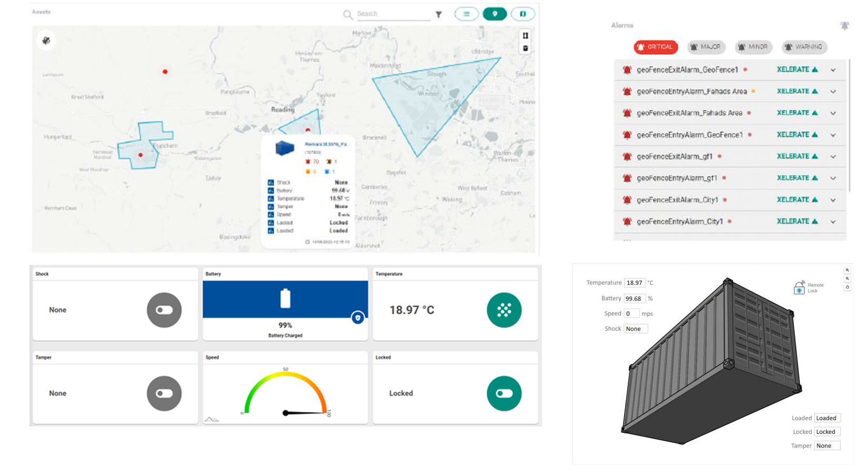Click the Temperature widget round green button
Image resolution: width=868 pixels, height=476 pixels.
504,310
